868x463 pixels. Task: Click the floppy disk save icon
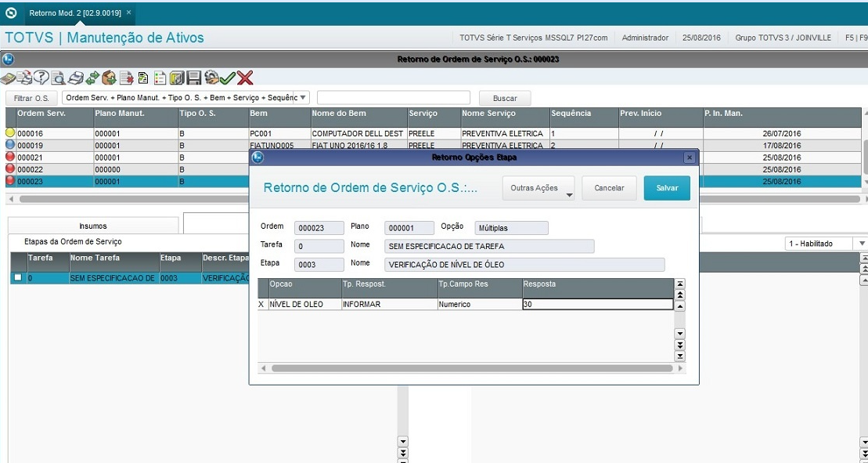(194, 78)
